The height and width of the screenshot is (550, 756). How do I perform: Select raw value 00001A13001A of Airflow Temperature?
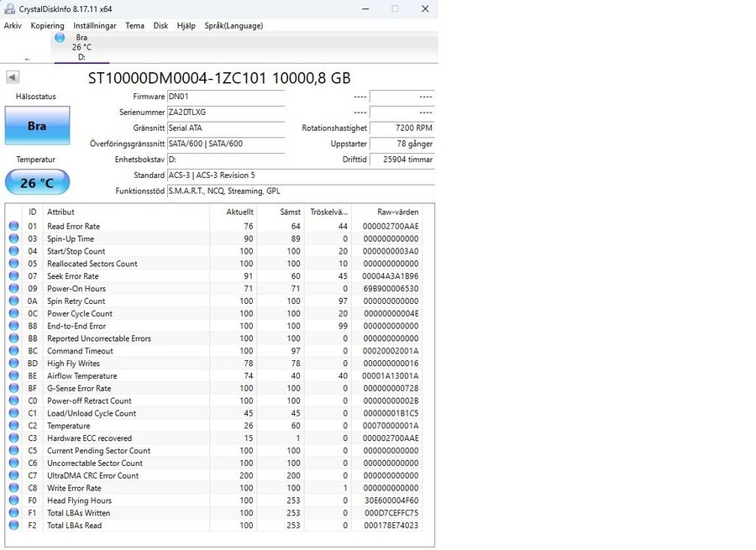tap(391, 376)
